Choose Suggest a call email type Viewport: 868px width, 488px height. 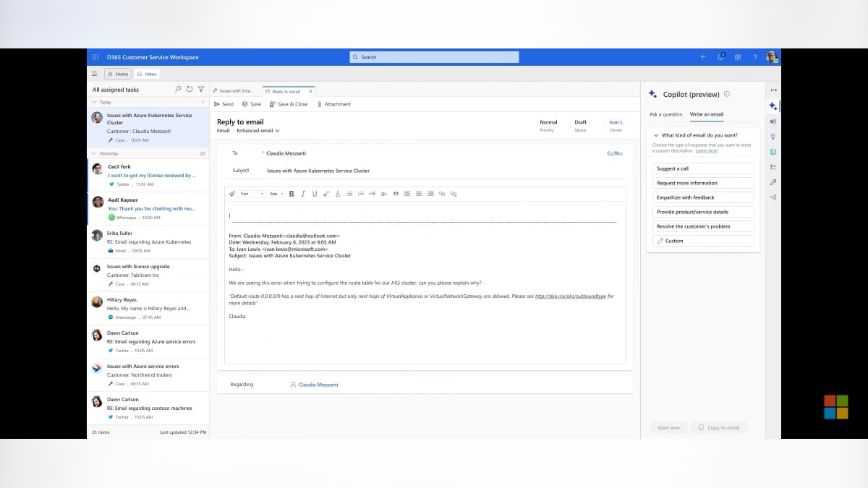pos(703,168)
